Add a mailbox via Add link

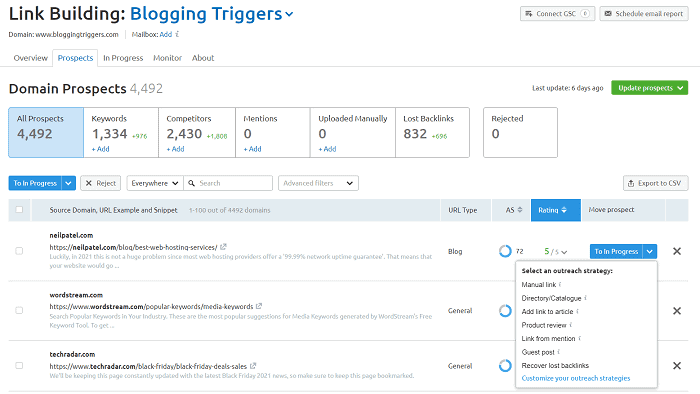pyautogui.click(x=166, y=34)
